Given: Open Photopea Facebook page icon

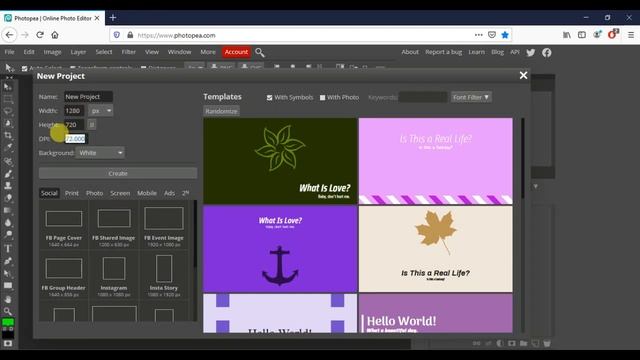Looking at the screenshot, I should coord(547,52).
